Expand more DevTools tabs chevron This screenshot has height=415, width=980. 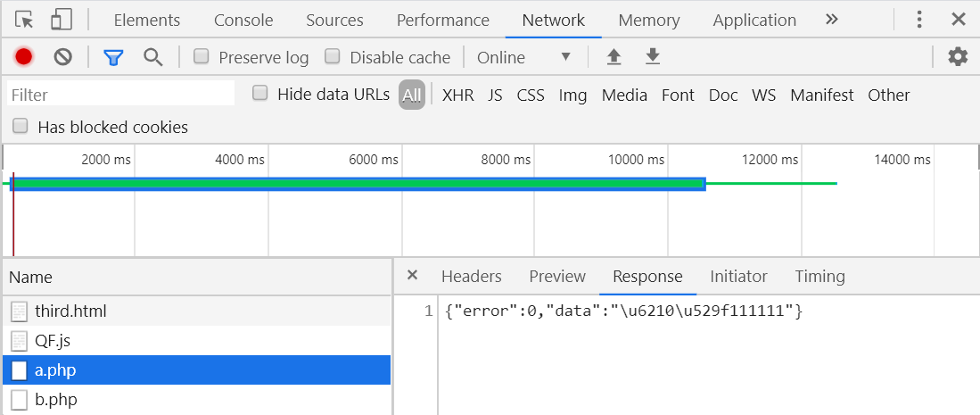coord(831,20)
